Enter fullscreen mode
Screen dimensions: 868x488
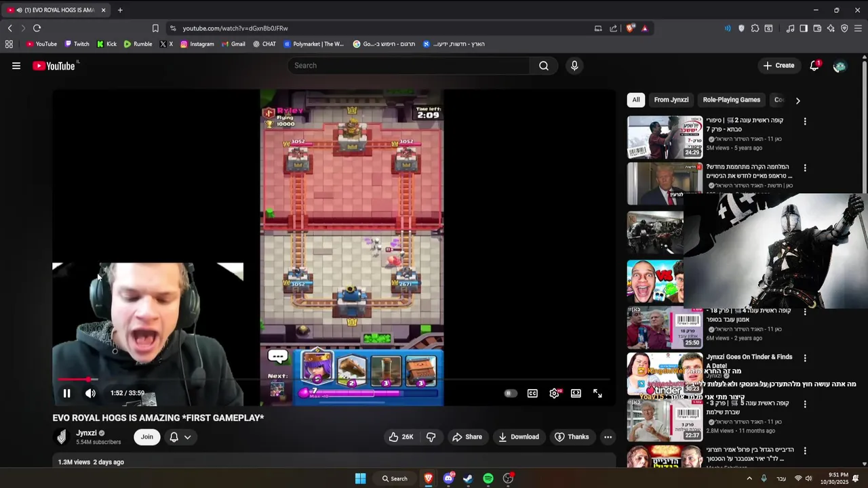point(597,393)
